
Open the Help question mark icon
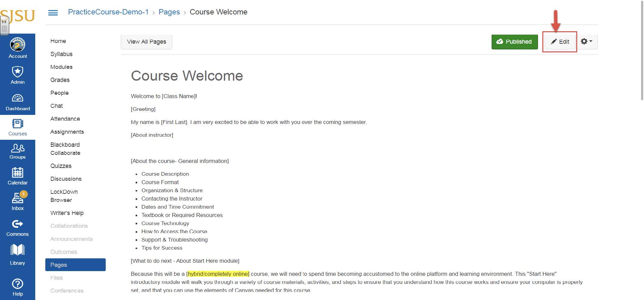pyautogui.click(x=17, y=284)
